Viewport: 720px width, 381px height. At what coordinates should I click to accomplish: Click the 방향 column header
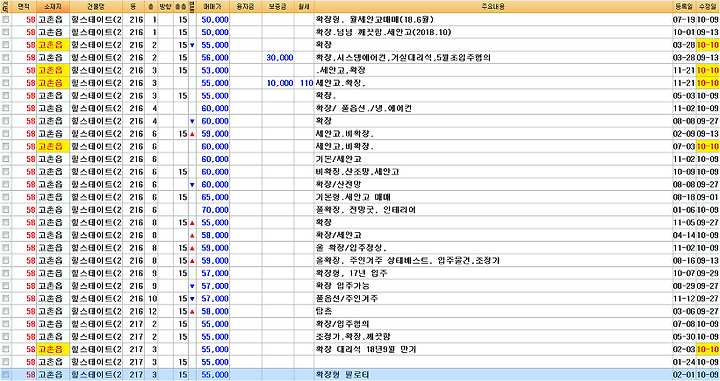(165, 6)
